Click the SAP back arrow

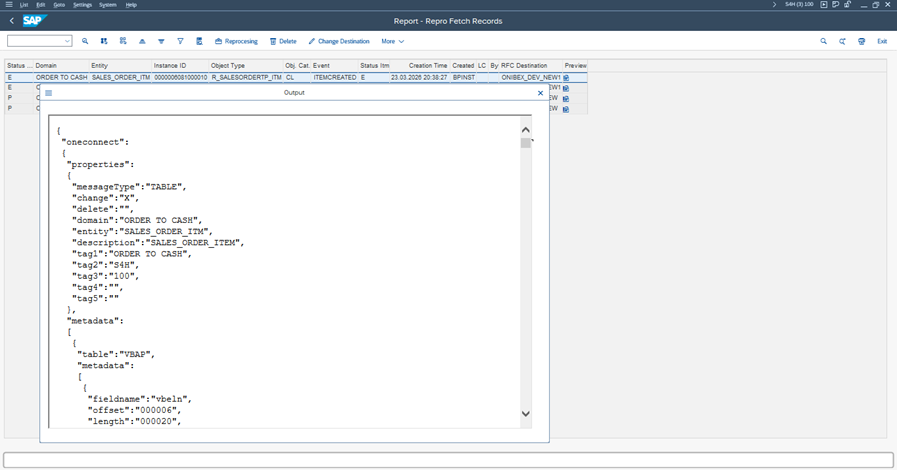(x=11, y=21)
